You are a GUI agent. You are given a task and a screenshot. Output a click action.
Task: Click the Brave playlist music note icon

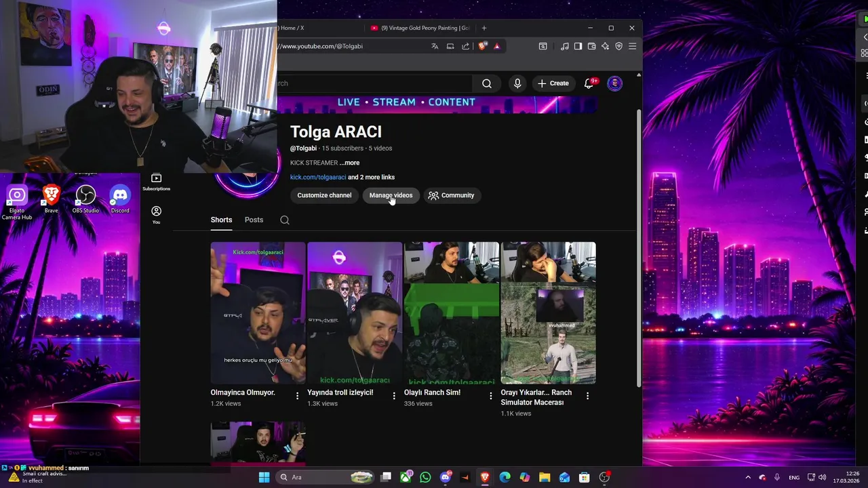click(x=565, y=46)
